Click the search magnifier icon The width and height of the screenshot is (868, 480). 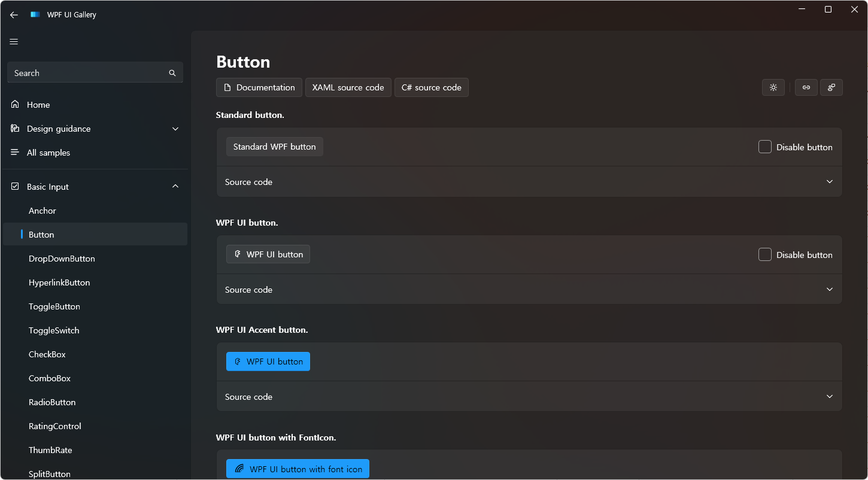tap(172, 73)
